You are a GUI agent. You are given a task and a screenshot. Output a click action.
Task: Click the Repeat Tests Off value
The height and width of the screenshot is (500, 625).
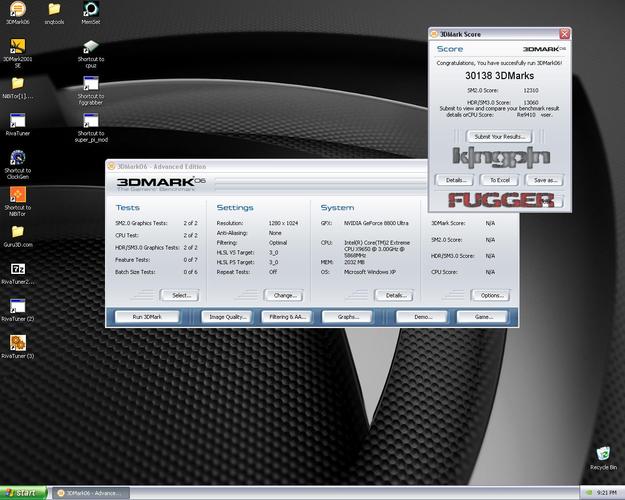[273, 272]
